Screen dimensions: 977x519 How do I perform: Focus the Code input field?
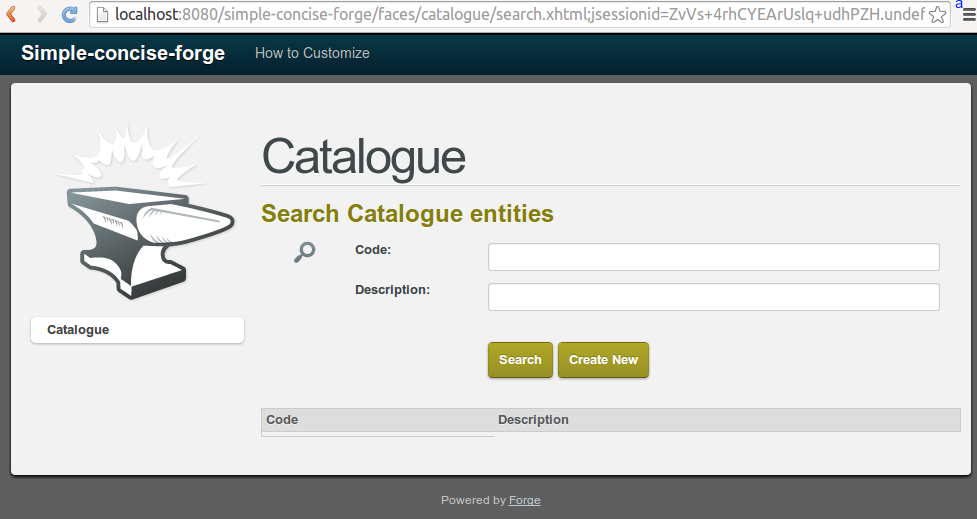tap(713, 257)
